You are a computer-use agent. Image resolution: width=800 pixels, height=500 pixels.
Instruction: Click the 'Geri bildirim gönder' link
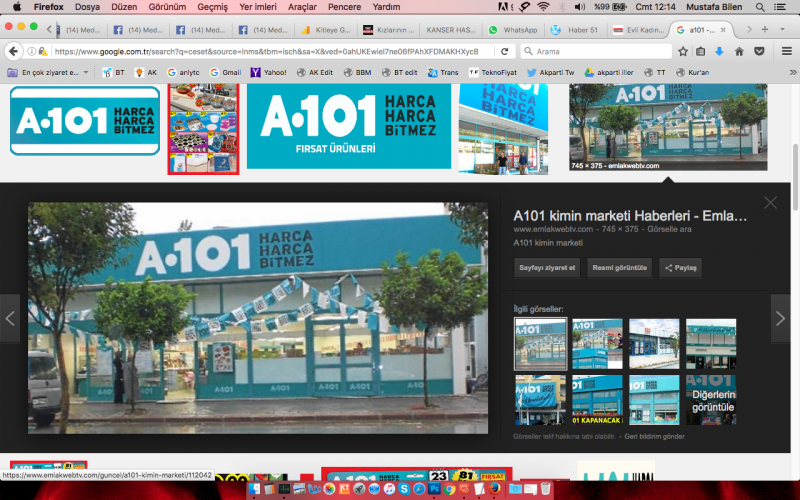coord(654,436)
